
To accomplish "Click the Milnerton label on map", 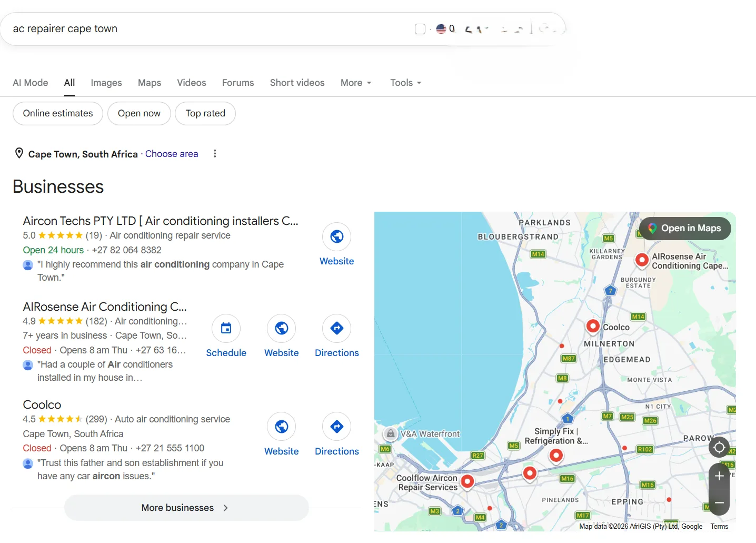I will coord(609,344).
